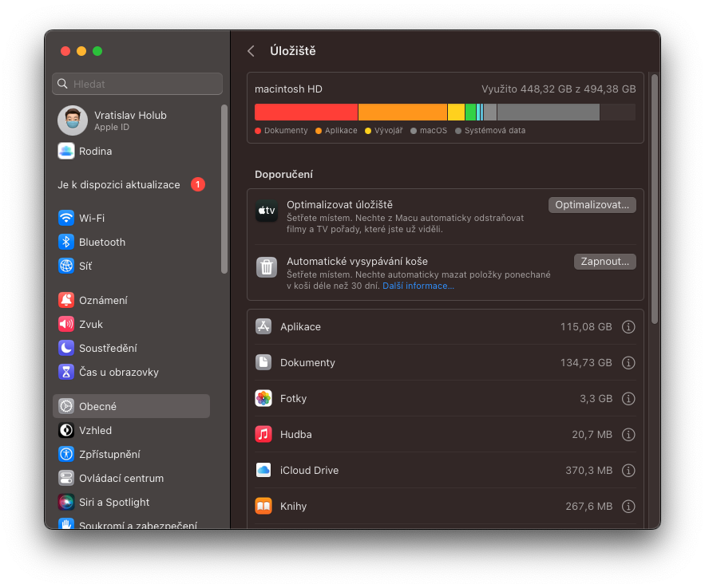This screenshot has height=588, width=705.
Task: Click the 115,08 GB Aplikace size value
Action: coord(586,327)
